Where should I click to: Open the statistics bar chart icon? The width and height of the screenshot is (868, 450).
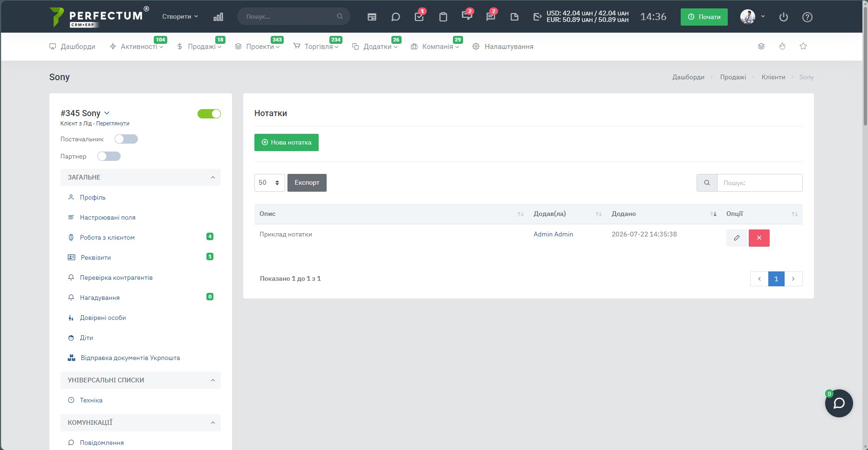click(x=218, y=17)
